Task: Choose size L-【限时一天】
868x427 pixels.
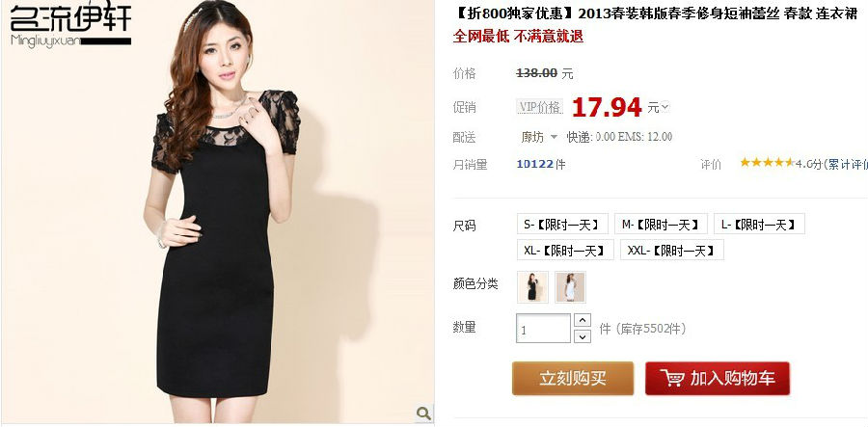Action: 758,224
